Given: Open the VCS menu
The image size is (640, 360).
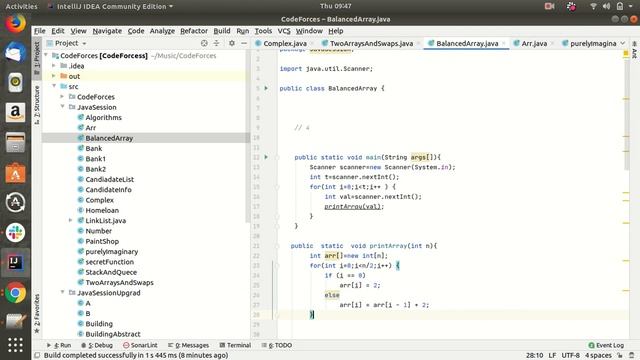Looking at the screenshot, I should [x=284, y=31].
